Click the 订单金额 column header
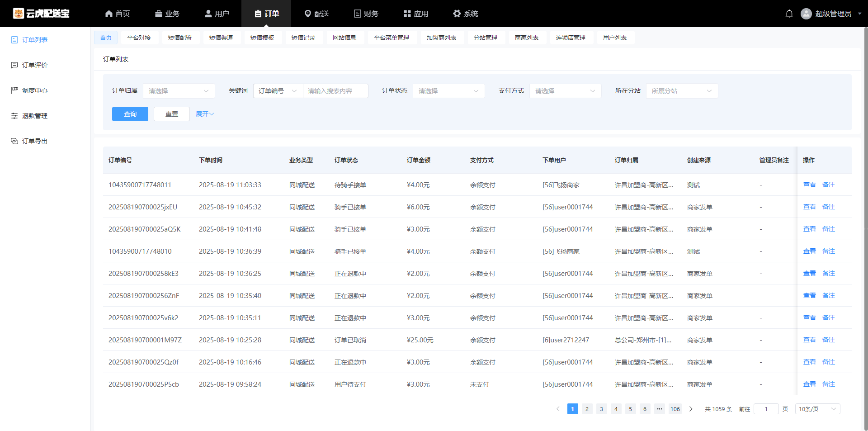This screenshot has width=868, height=431. (419, 160)
